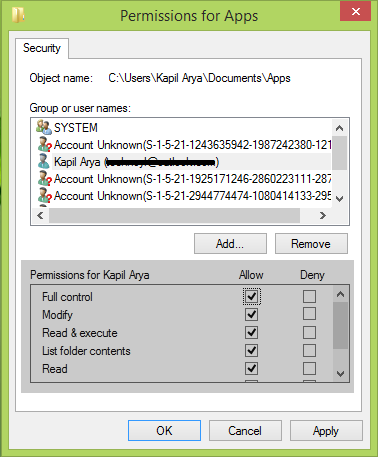Click the Account Unknown icon for S-1-5-21-1925171246

44,178
